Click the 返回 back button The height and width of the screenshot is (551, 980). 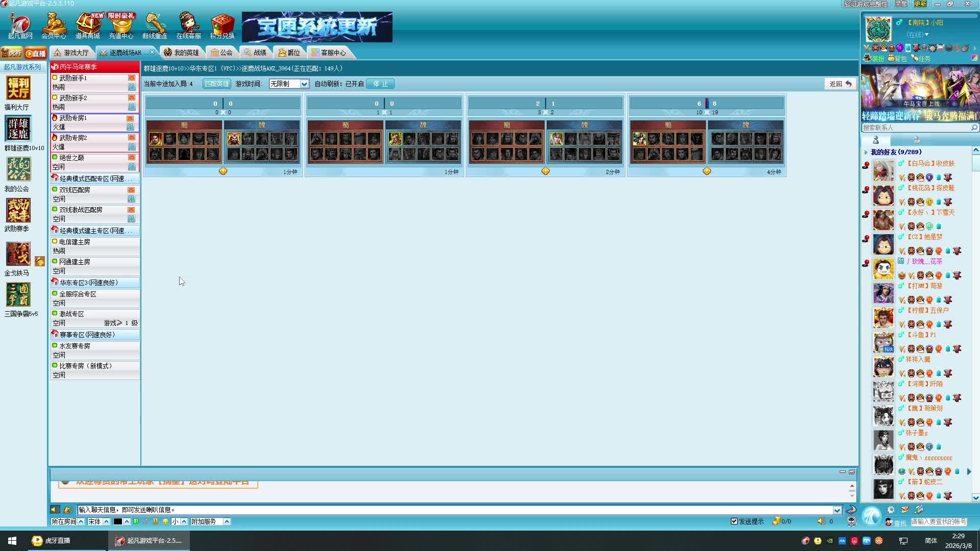[x=840, y=84]
